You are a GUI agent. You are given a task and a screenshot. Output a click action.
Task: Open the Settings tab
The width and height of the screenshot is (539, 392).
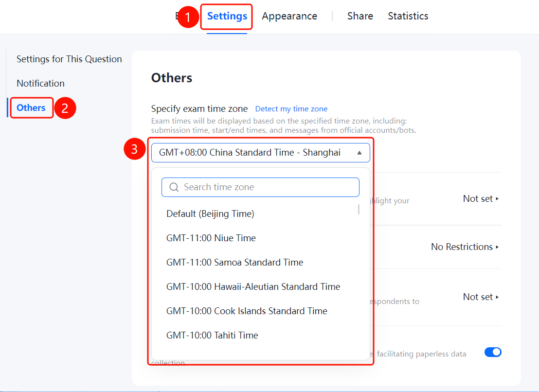[x=227, y=16]
